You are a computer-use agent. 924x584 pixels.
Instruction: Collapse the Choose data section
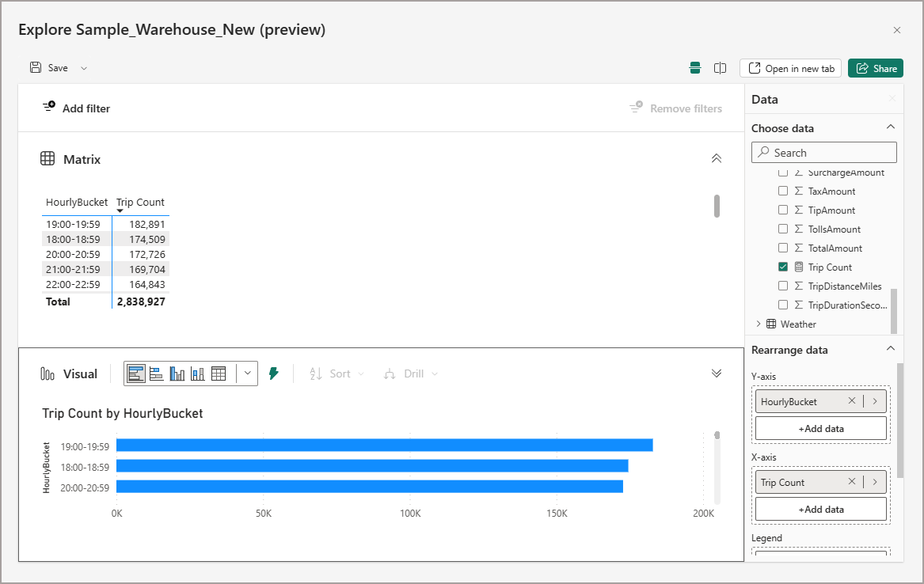(x=891, y=127)
